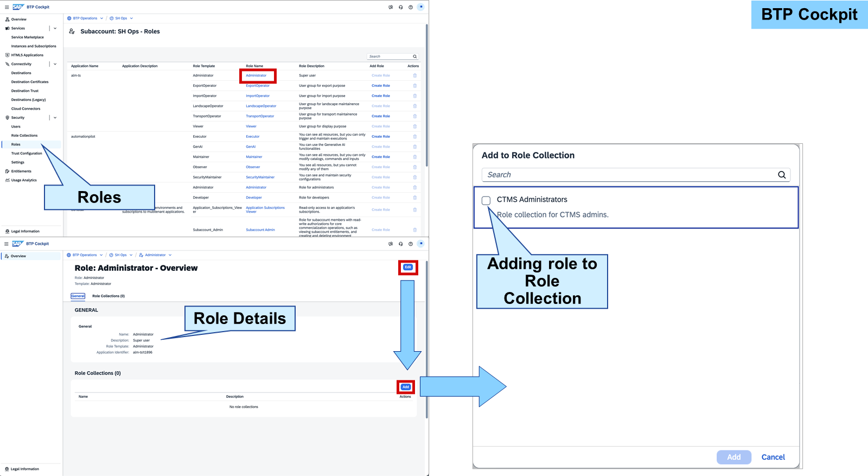868x476 pixels.
Task: Open the hamburger menu on the Roles page
Action: [7, 7]
